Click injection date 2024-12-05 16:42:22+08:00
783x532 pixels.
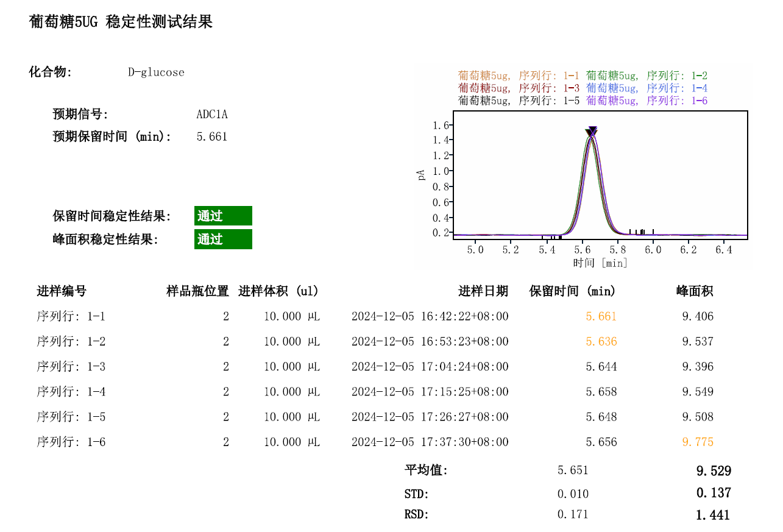click(430, 317)
